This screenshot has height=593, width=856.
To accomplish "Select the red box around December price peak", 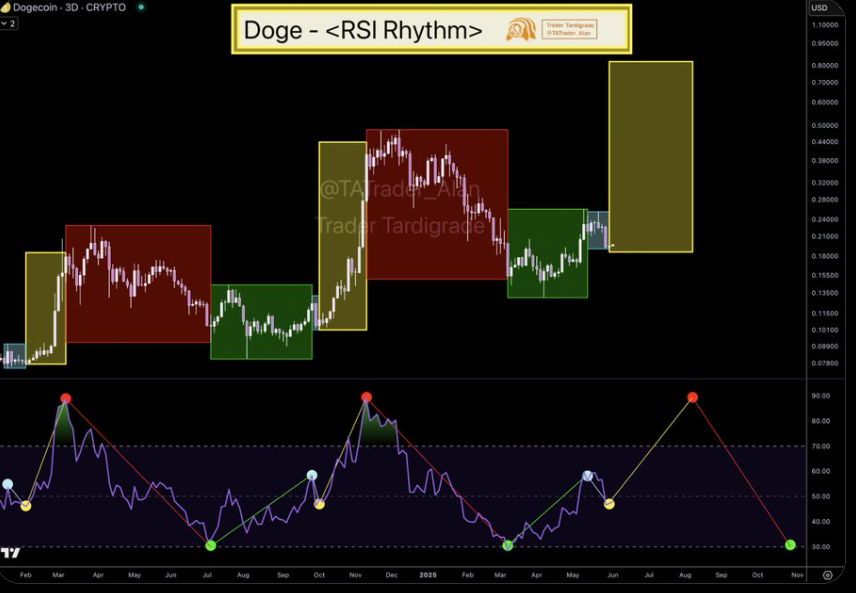I will [x=437, y=205].
